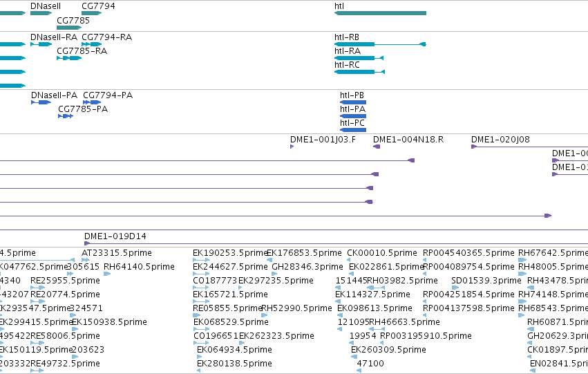
Task: Select the htl gene bar
Action: tap(380, 13)
